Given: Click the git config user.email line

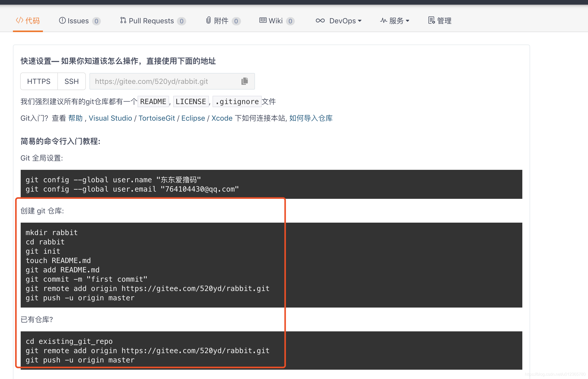Looking at the screenshot, I should point(132,189).
